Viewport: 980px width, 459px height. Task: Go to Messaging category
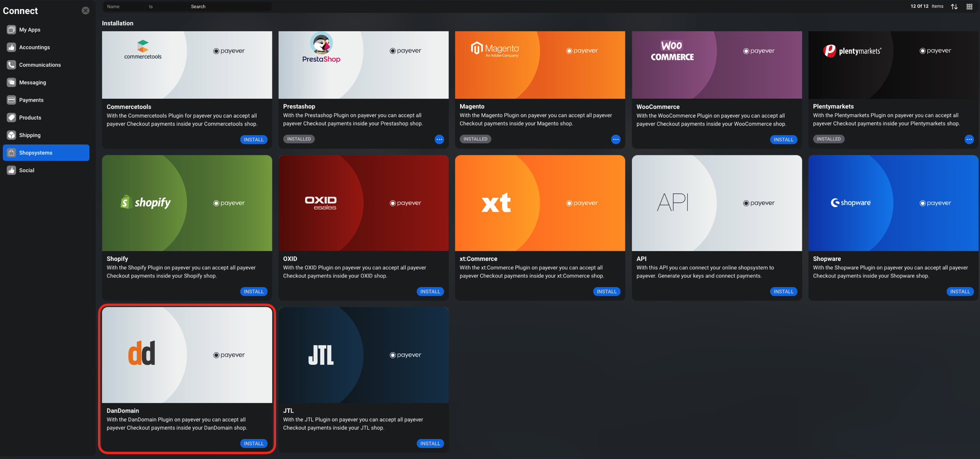32,83
